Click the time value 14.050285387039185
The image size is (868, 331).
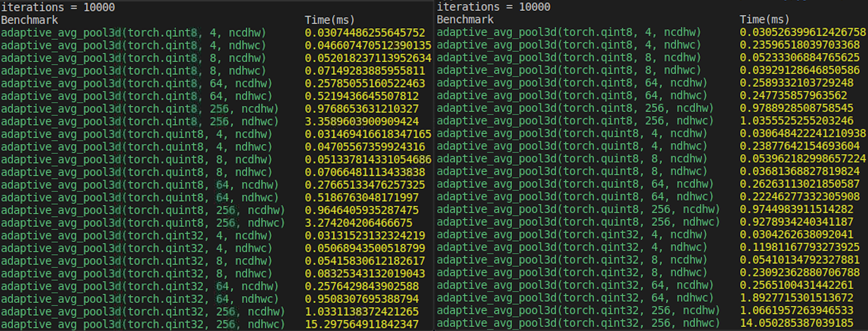pos(796,323)
